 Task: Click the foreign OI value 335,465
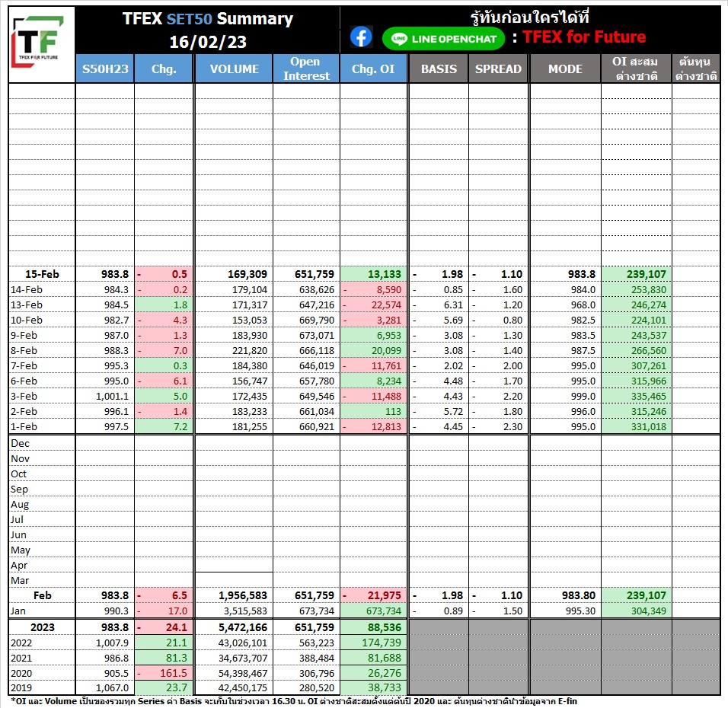coord(649,397)
